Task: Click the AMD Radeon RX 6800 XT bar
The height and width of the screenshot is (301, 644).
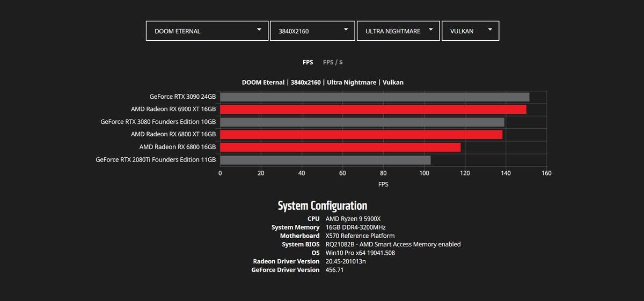Action: tap(361, 135)
